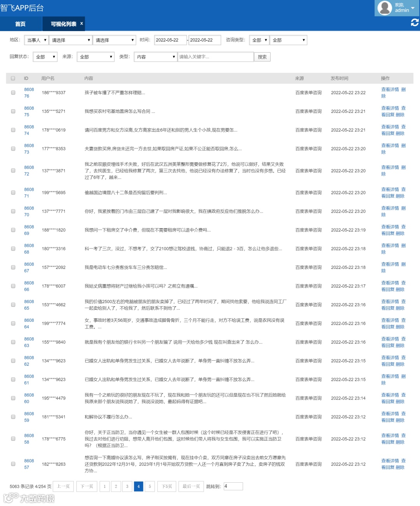Click the 用户名 column header
The image size is (420, 506).
pyautogui.click(x=48, y=79)
